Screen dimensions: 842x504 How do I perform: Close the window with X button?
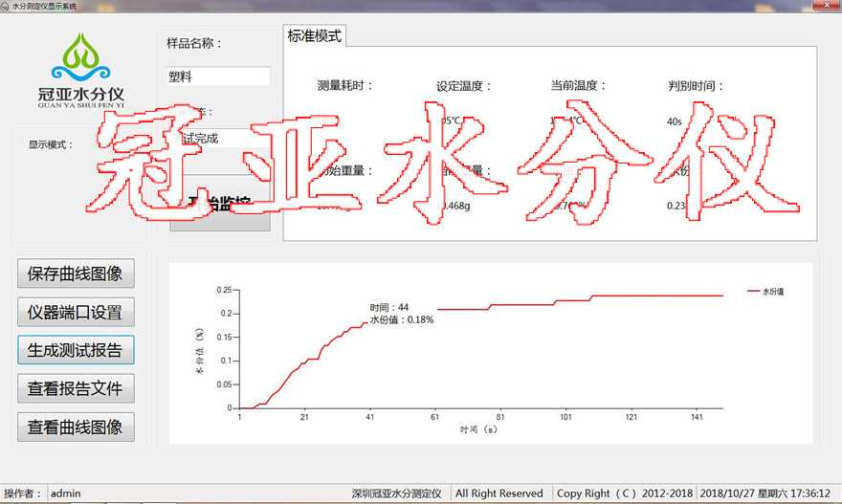pos(827,6)
